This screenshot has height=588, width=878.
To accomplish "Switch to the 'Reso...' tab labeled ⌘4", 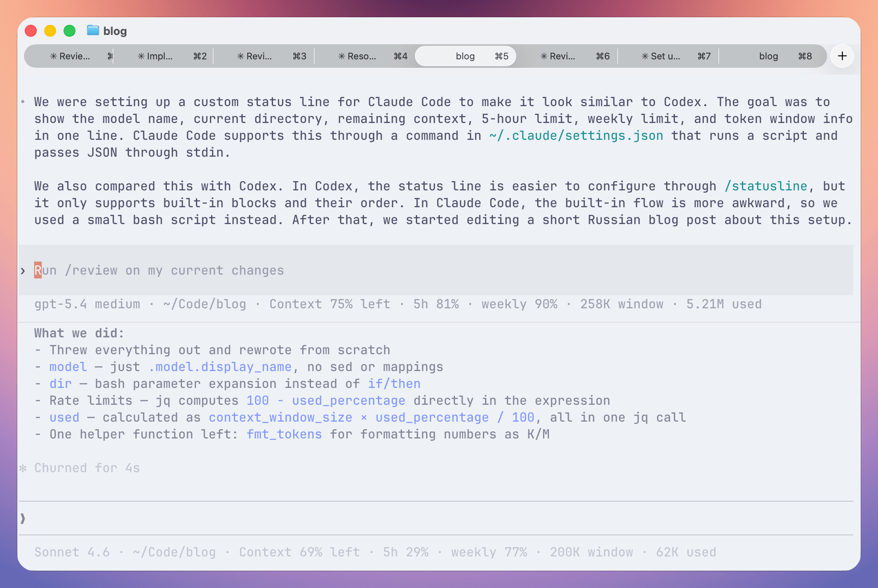I will click(365, 56).
